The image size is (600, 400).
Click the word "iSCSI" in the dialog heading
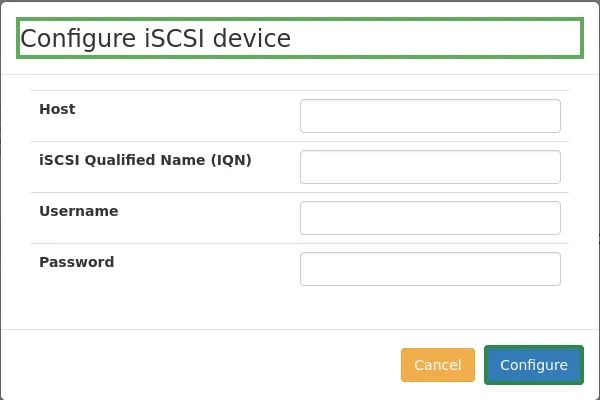(x=172, y=39)
